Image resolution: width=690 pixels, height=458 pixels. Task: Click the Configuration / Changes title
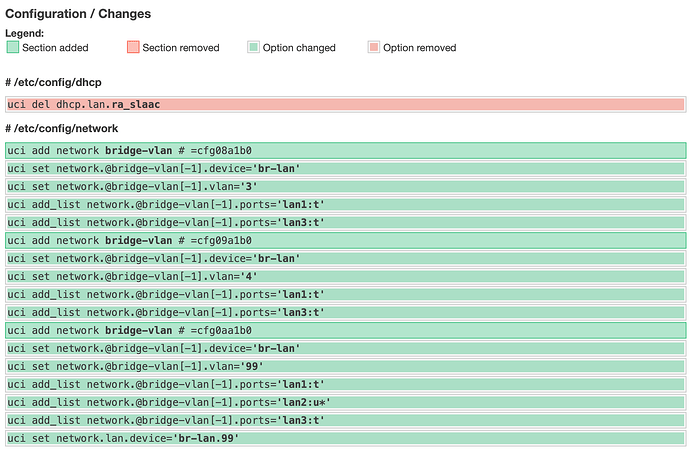78,14
